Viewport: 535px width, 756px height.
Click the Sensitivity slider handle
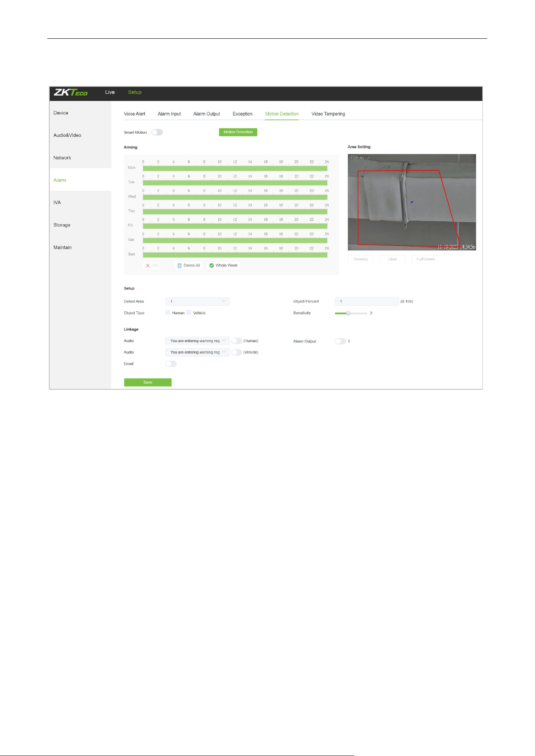pyautogui.click(x=348, y=313)
